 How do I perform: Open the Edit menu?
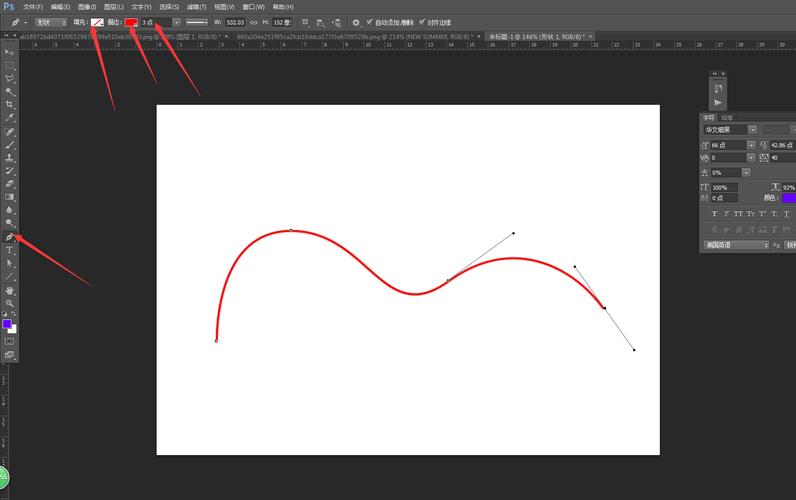(x=60, y=7)
